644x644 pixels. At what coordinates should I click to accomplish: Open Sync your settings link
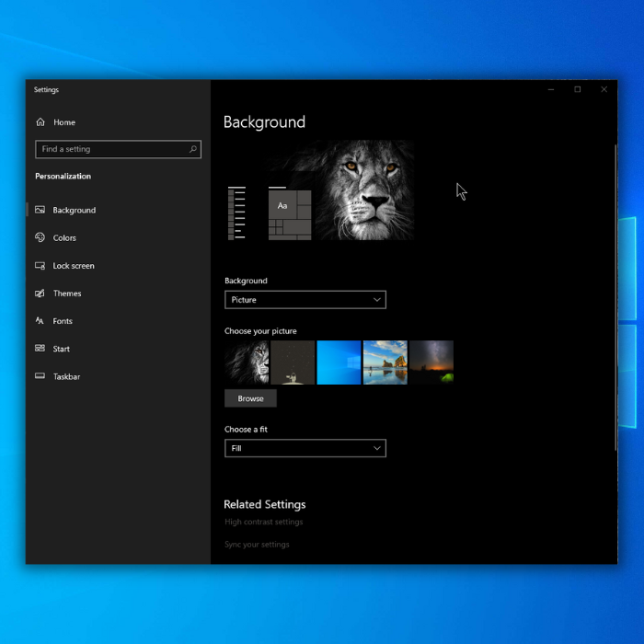(x=257, y=545)
